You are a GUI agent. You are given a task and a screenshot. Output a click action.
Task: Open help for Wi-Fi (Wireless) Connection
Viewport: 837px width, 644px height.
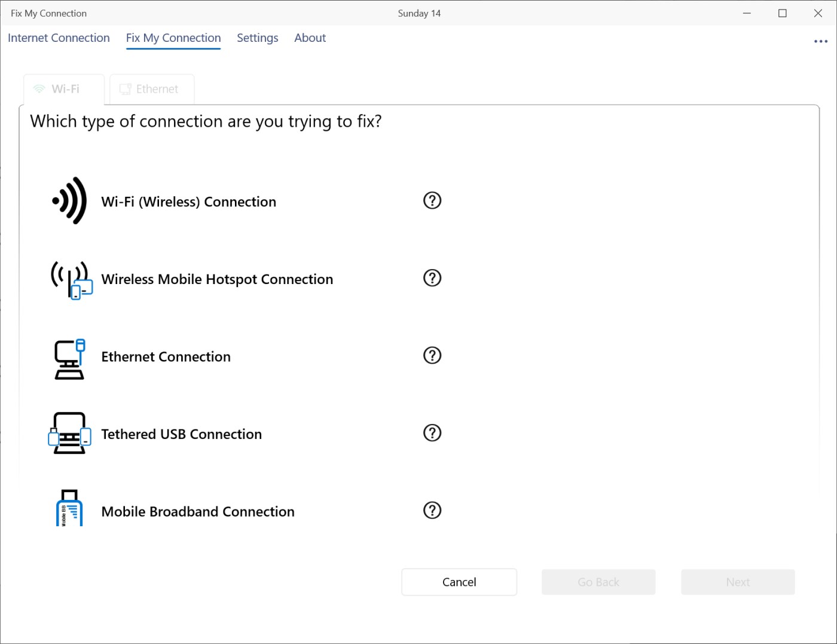click(x=432, y=200)
